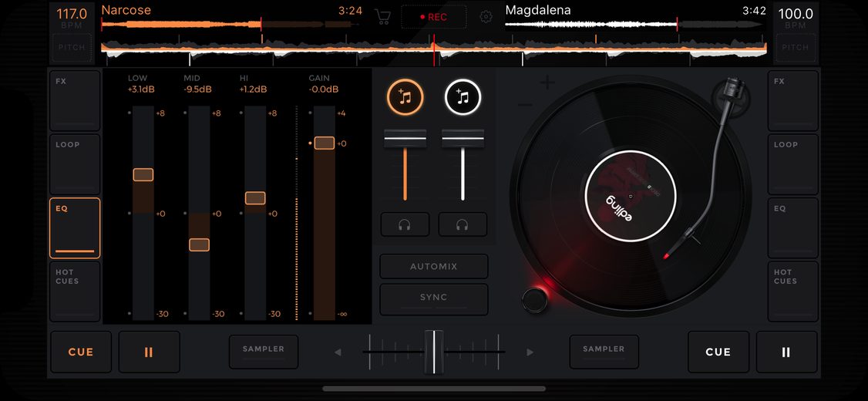Viewport: 868px width, 401px height.
Task: Click the Narcose orange waveform overview
Action: (x=231, y=25)
